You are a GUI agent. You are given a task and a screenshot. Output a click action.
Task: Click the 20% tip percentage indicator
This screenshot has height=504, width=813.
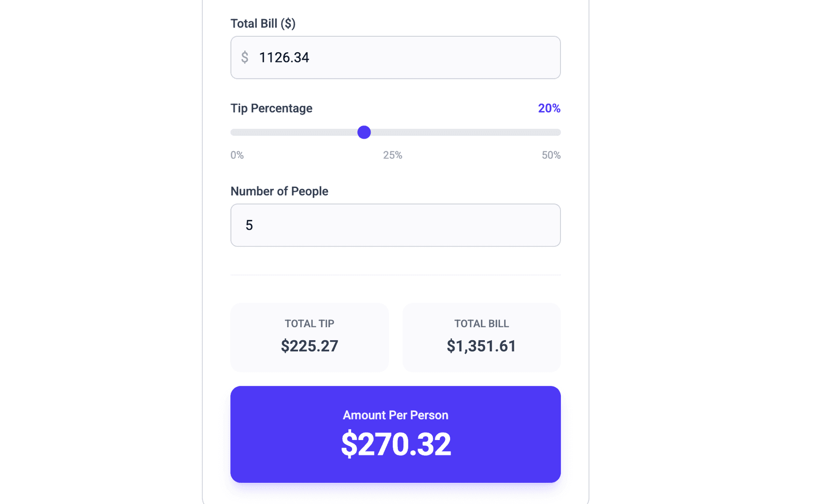click(549, 108)
